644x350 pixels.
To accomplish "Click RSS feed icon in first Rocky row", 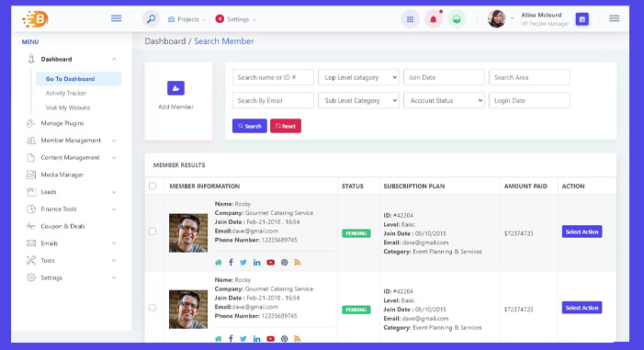I will (x=298, y=263).
